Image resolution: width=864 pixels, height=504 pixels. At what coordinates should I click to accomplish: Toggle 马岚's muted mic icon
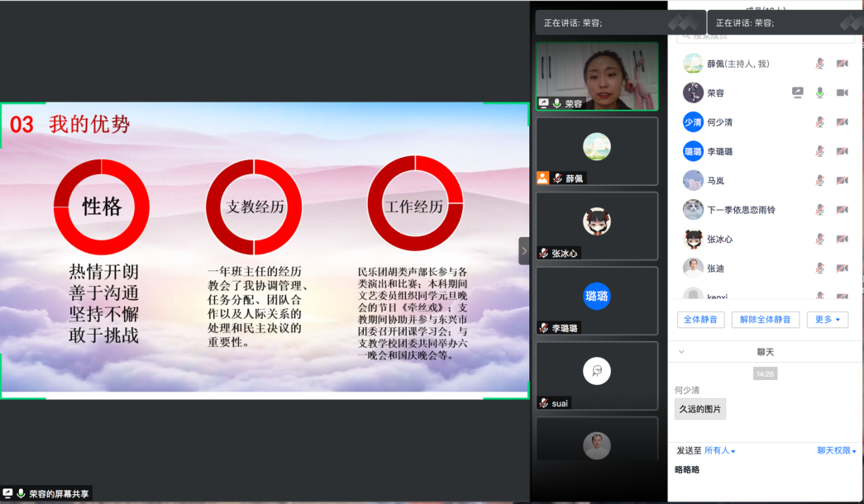820,180
